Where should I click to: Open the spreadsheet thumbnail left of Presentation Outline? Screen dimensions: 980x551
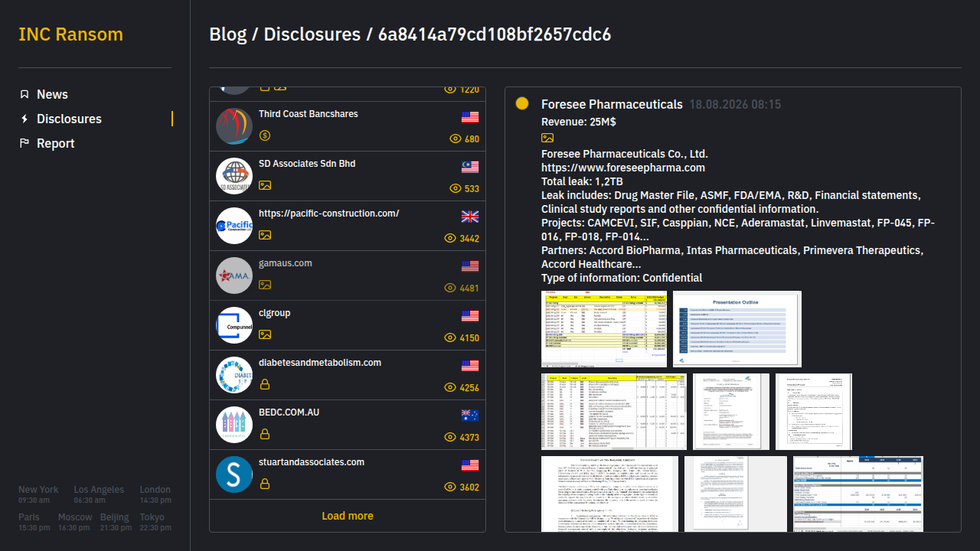[604, 329]
